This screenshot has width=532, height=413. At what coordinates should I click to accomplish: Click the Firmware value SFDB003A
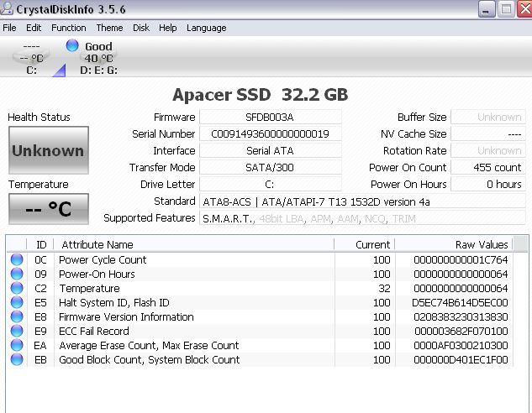270,118
